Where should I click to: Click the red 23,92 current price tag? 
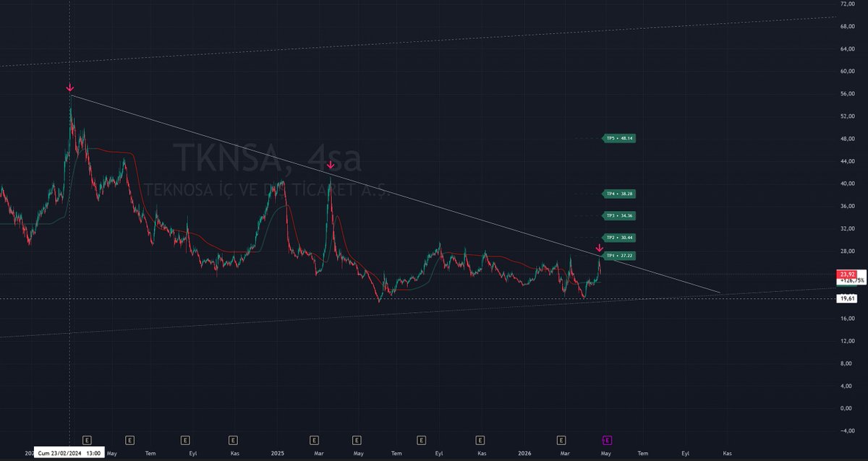(x=846, y=275)
